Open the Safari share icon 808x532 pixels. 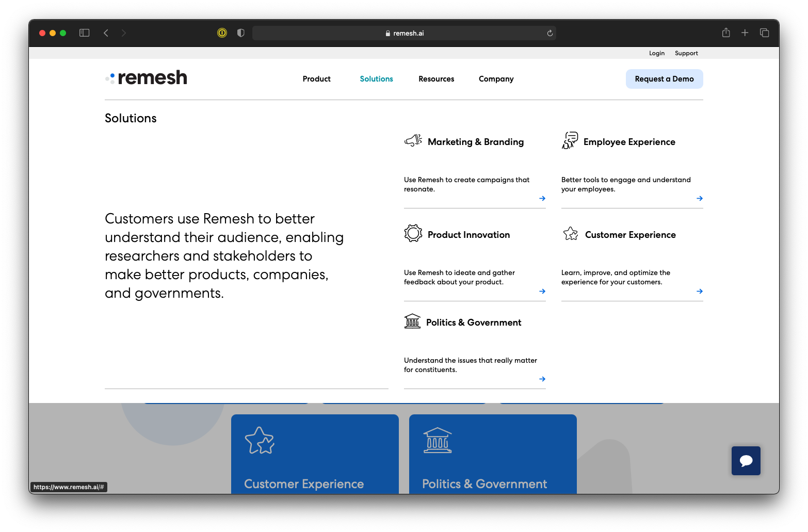(726, 33)
